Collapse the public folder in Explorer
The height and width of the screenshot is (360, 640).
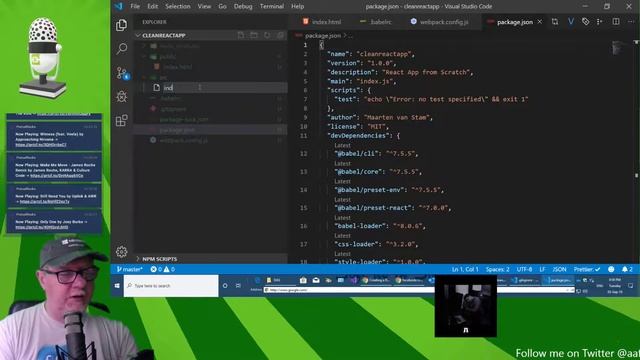tap(211, 56)
